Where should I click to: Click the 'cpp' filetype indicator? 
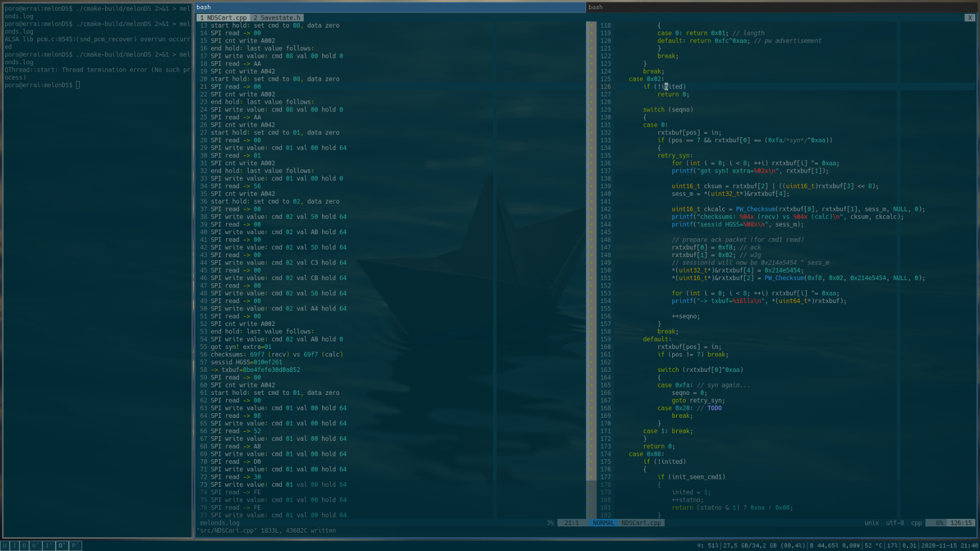(x=916, y=523)
